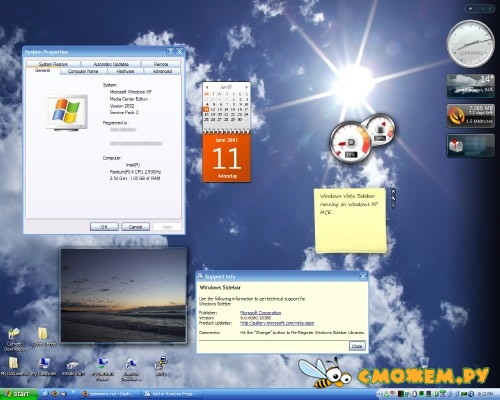The image size is (500, 400).
Task: Open the top-row folder icon beside Current Downloads
Action: tap(43, 337)
